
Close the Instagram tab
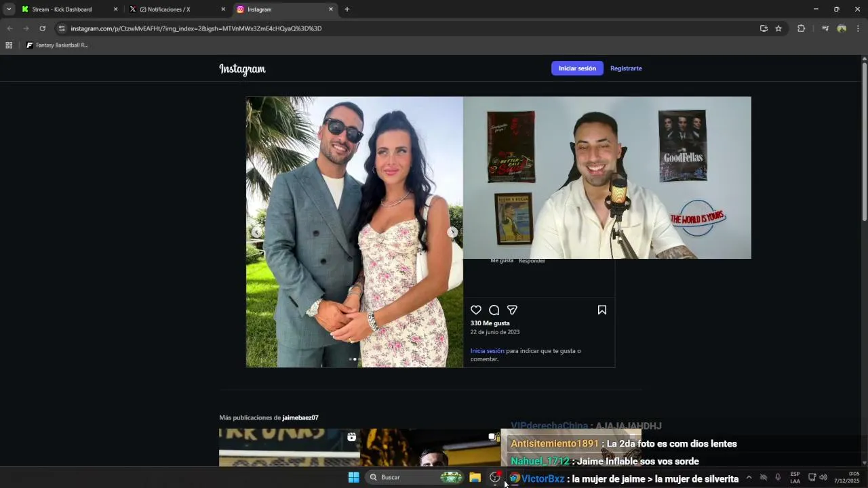[x=331, y=9]
